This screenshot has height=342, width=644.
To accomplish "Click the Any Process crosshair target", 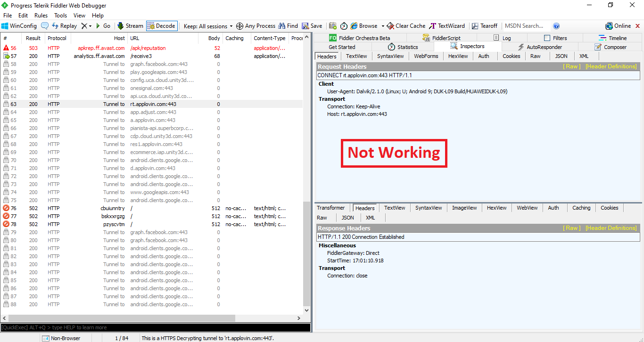I will (x=256, y=26).
